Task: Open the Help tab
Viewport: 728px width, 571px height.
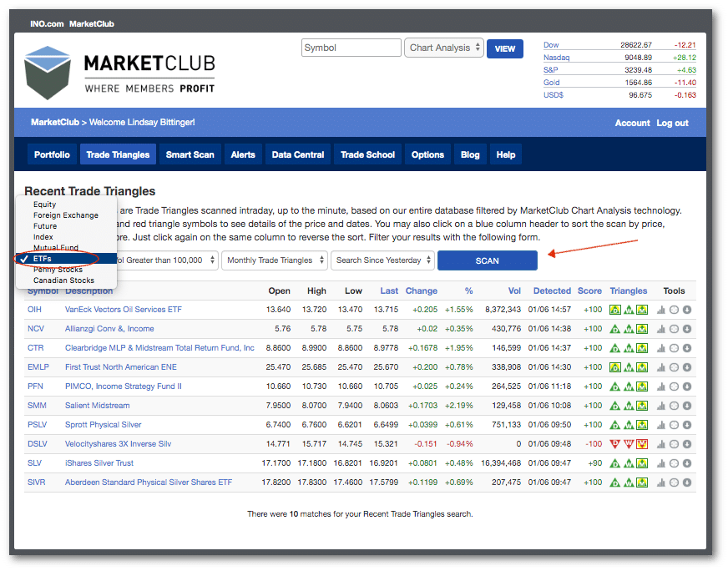Action: (x=506, y=154)
